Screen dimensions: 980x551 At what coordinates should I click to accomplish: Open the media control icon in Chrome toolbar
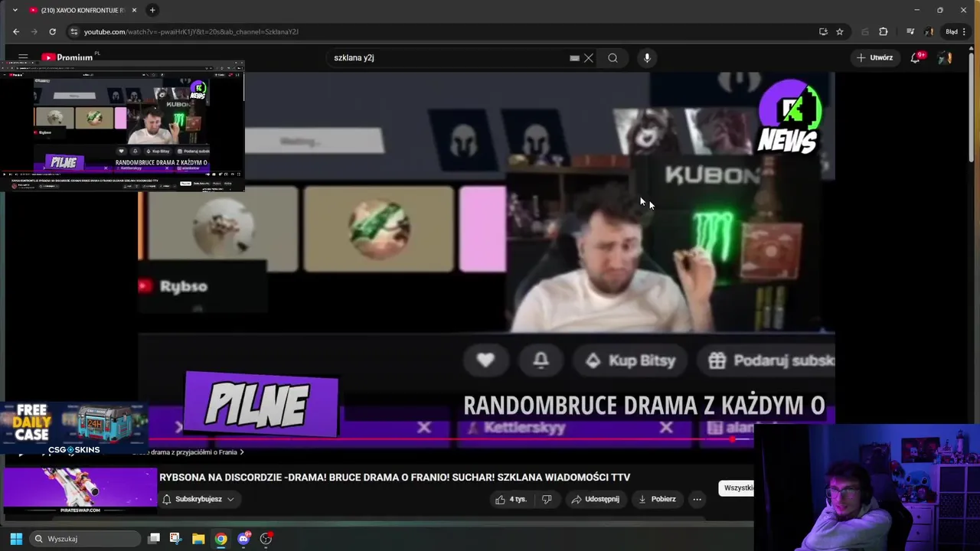coord(910,31)
